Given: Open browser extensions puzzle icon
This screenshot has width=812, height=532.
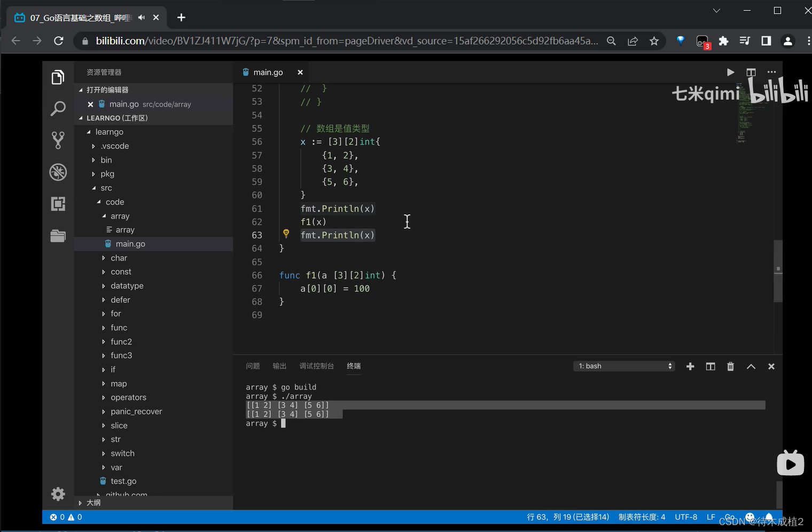Looking at the screenshot, I should [723, 41].
